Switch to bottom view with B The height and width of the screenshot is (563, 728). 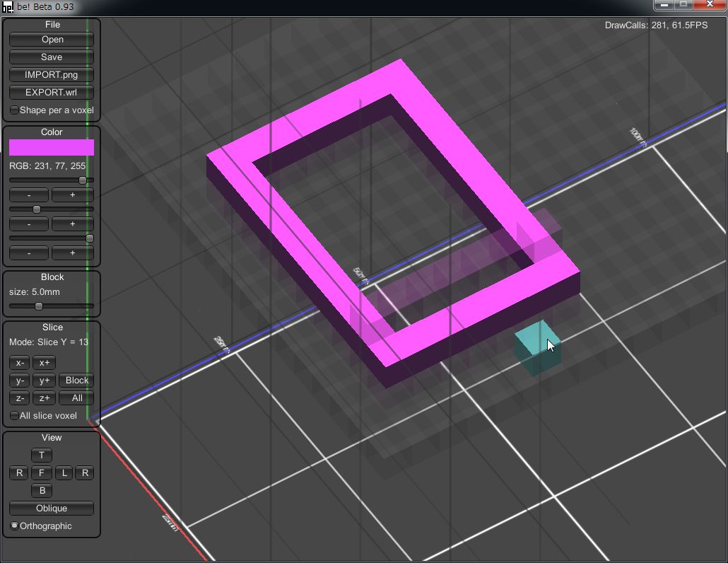42,491
